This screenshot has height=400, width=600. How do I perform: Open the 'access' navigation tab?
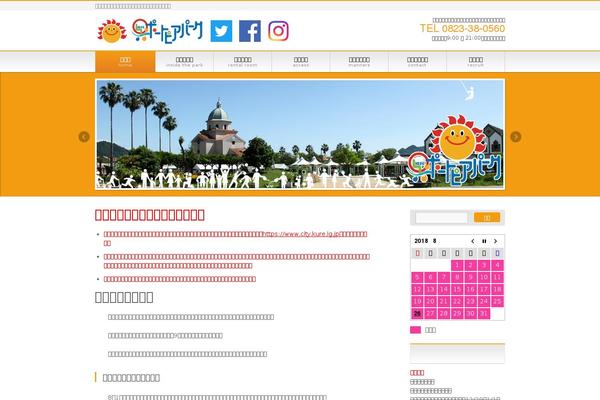pyautogui.click(x=301, y=61)
